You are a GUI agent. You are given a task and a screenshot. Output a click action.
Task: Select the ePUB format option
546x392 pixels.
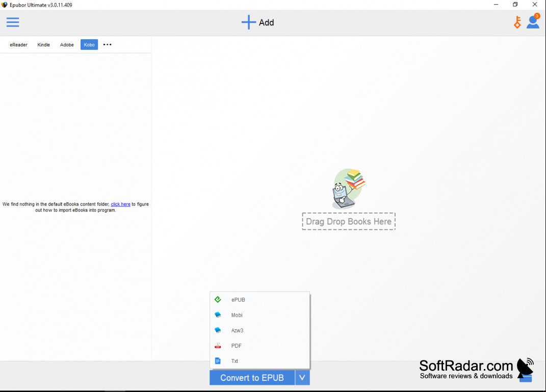pos(260,300)
